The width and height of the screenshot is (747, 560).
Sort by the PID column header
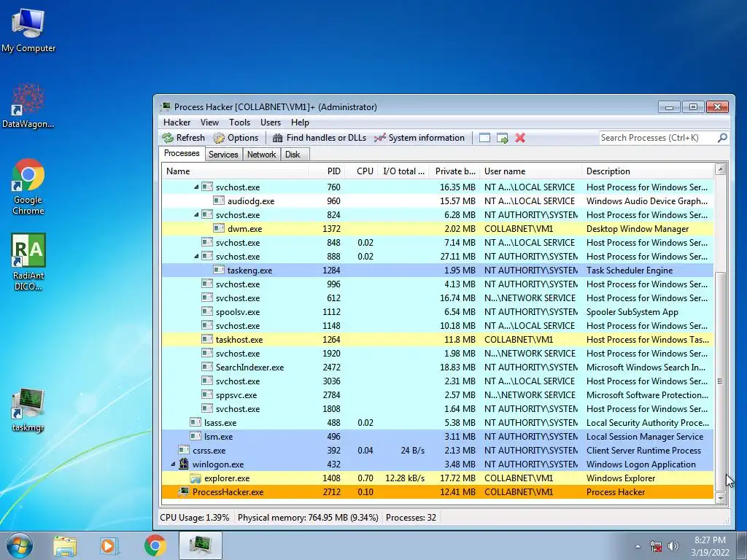(326, 171)
